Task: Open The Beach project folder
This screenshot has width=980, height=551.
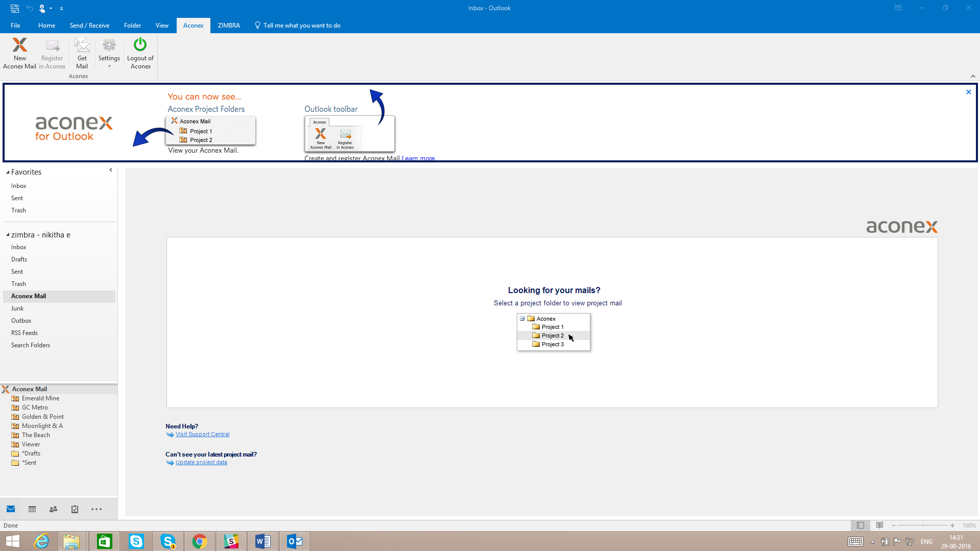Action: (36, 435)
